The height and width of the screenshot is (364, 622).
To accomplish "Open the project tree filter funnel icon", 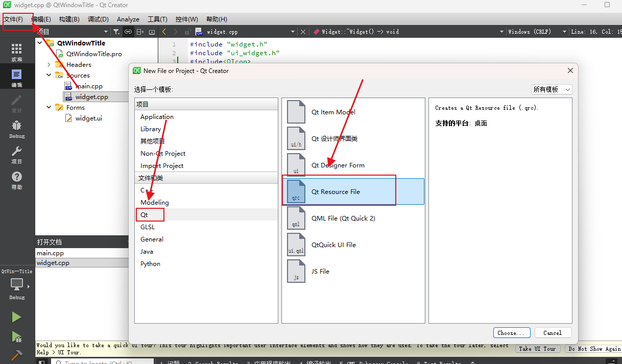I will [x=116, y=32].
